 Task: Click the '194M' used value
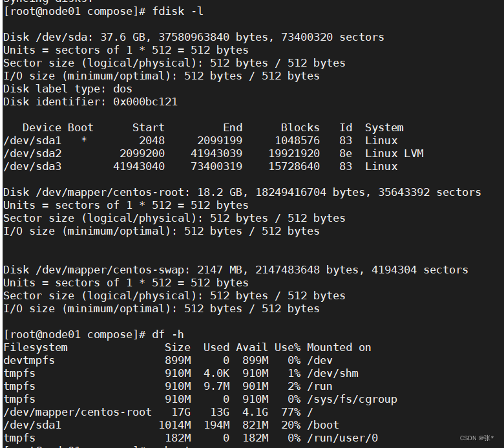pyautogui.click(x=216, y=425)
